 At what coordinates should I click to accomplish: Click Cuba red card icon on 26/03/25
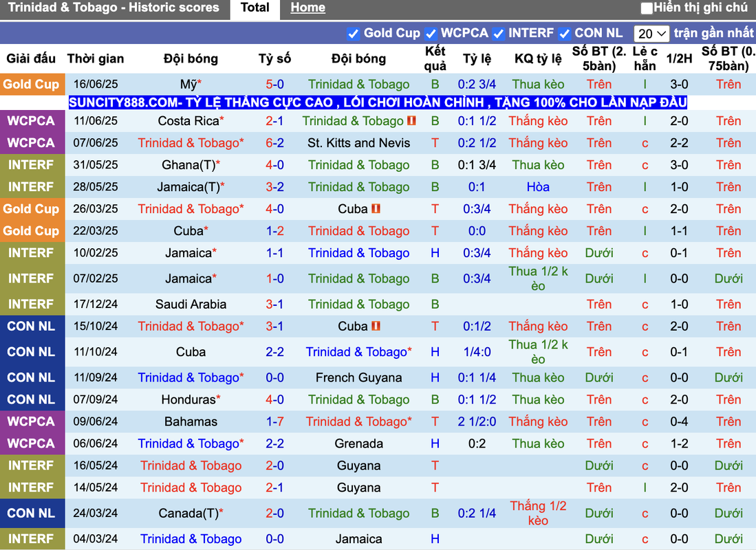[376, 209]
